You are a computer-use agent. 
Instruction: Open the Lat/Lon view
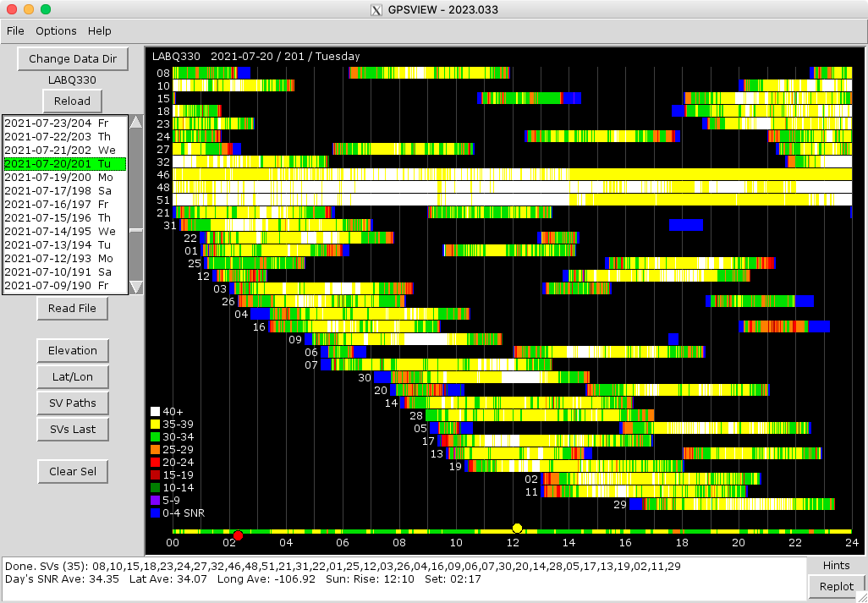(x=72, y=376)
